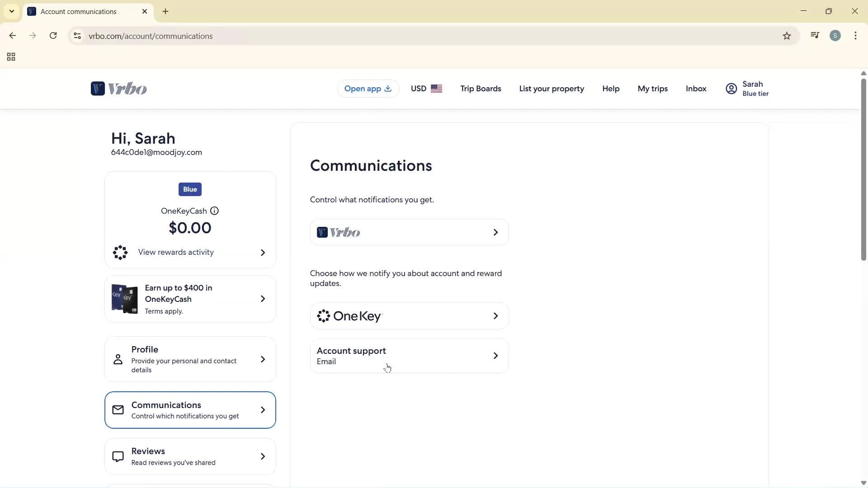868x488 pixels.
Task: Click the Vrbo logo in the header
Action: (118, 89)
